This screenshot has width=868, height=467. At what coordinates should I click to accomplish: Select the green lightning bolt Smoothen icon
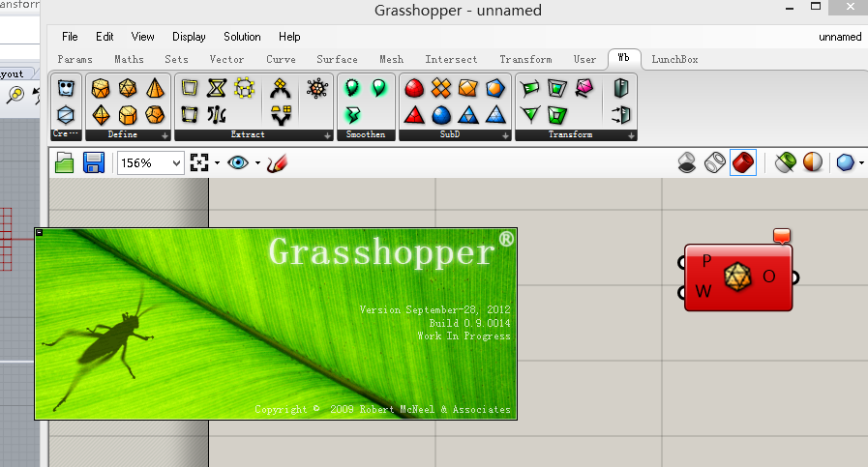[352, 115]
